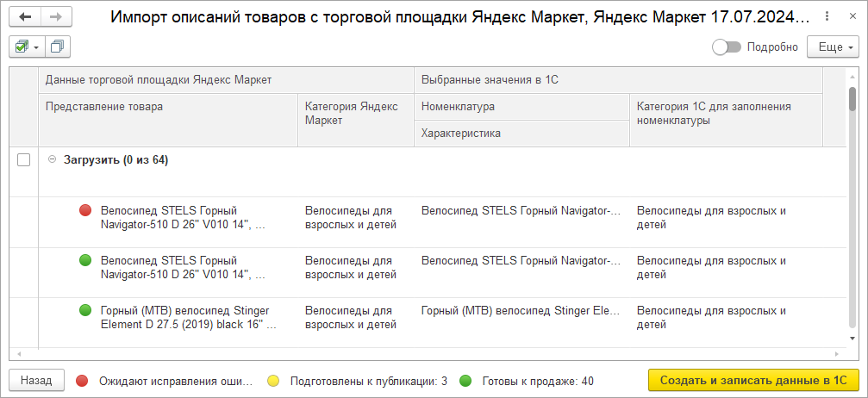The height and width of the screenshot is (398, 868).
Task: Collapse the 'Загрузить (0 из 64)' group
Action: (52, 159)
